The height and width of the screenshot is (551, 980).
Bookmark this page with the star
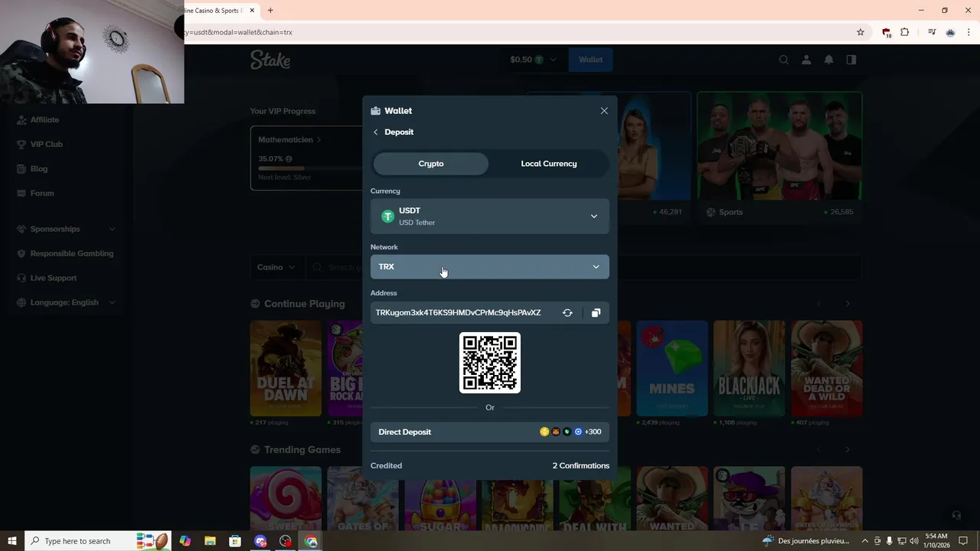click(860, 32)
